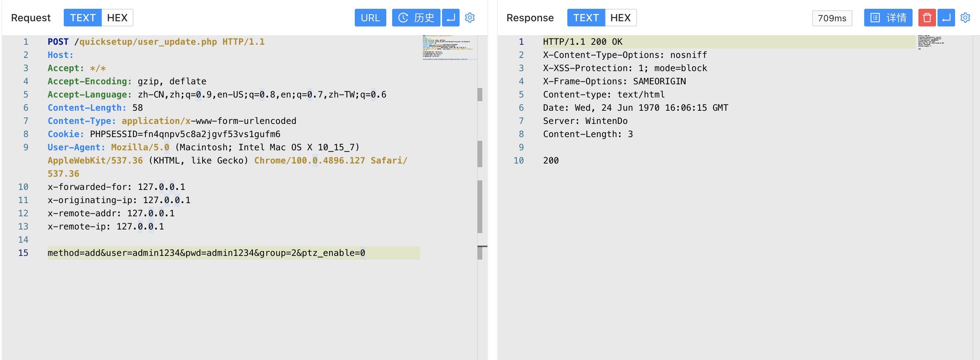Open the Response panel settings gear
Screen dimensions: 980x360
pyautogui.click(x=965, y=18)
